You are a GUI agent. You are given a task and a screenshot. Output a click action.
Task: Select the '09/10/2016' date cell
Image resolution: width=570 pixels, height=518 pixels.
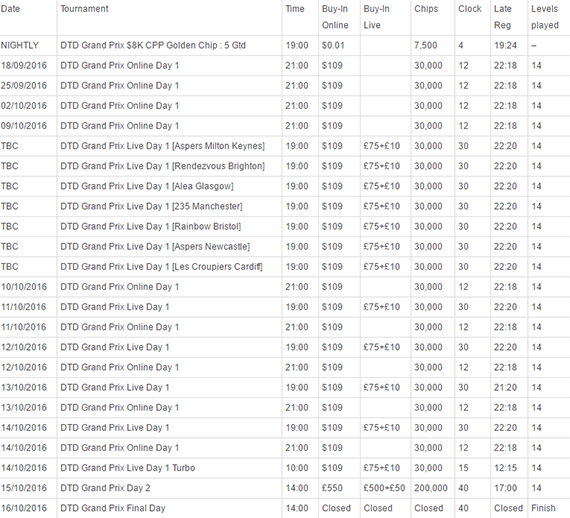point(24,126)
